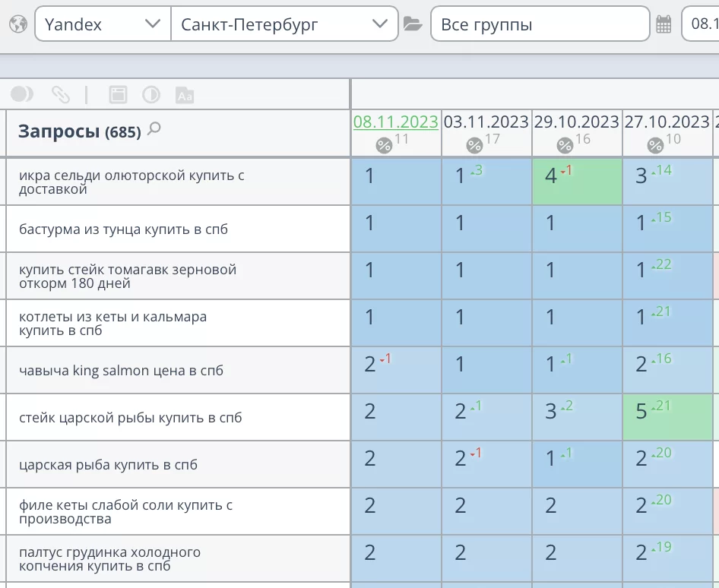
Task: Click the globe icon beside Yandex
Action: click(x=18, y=24)
